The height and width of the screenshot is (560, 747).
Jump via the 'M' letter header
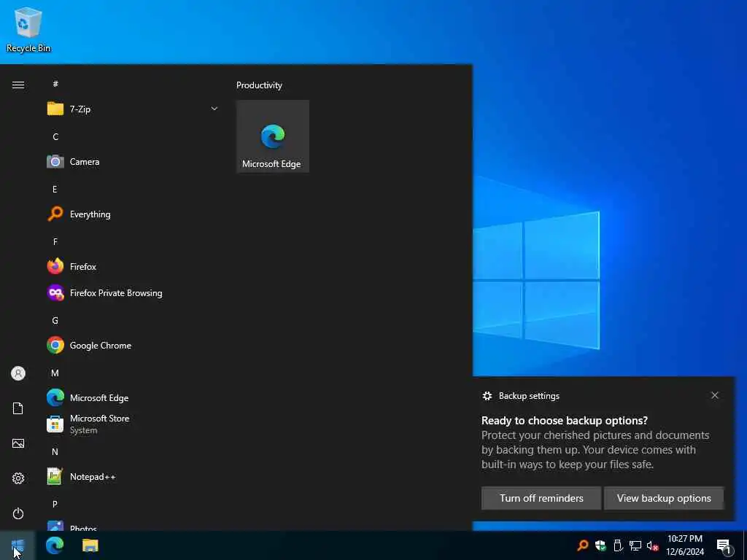55,373
